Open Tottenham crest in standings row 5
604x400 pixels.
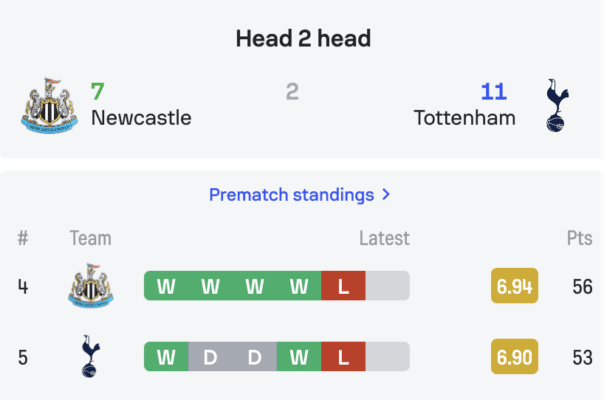[x=91, y=356]
